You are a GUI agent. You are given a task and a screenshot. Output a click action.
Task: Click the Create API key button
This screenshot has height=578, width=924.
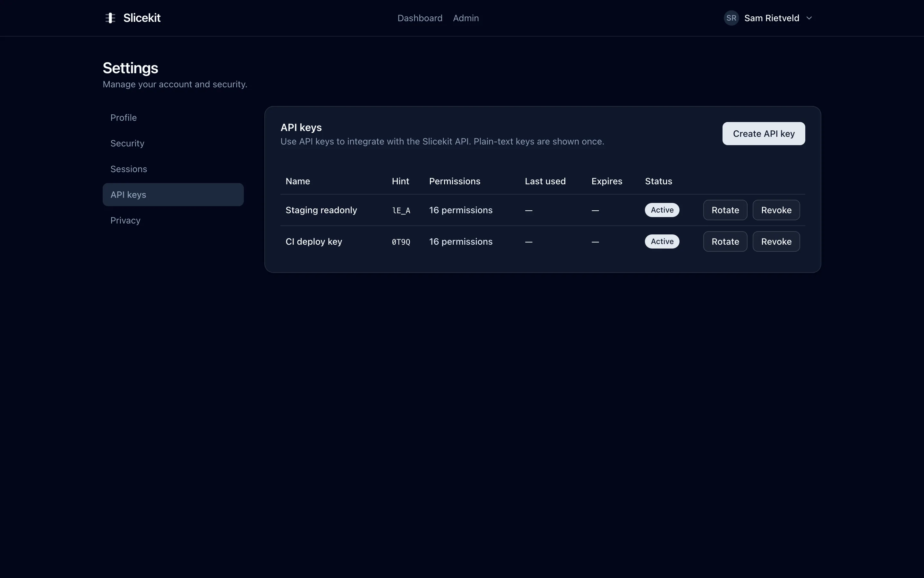(764, 133)
